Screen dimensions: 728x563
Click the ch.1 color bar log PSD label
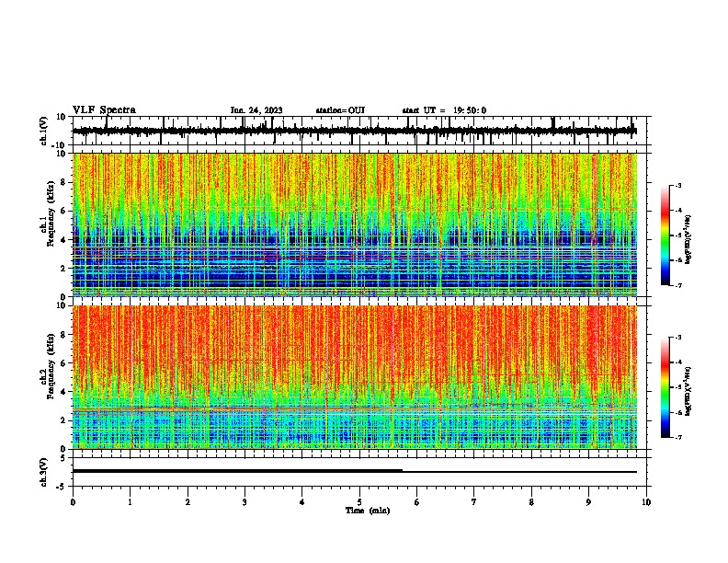pos(688,239)
